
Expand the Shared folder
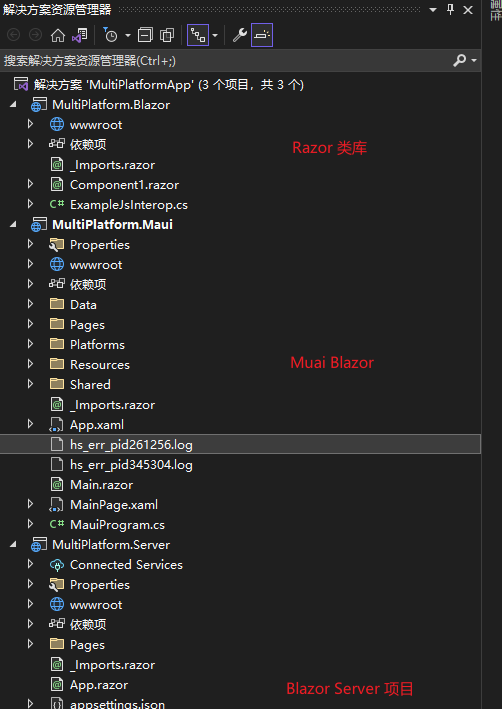(30, 384)
